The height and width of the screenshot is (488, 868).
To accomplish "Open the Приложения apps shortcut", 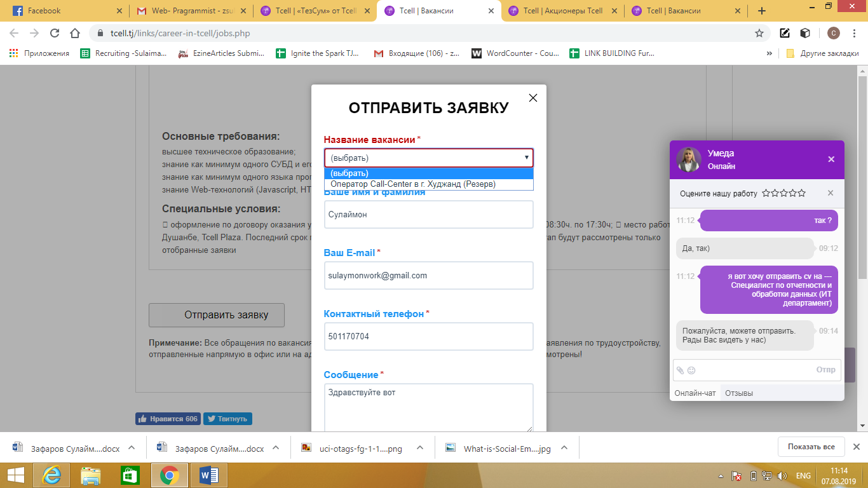I will click(x=39, y=53).
